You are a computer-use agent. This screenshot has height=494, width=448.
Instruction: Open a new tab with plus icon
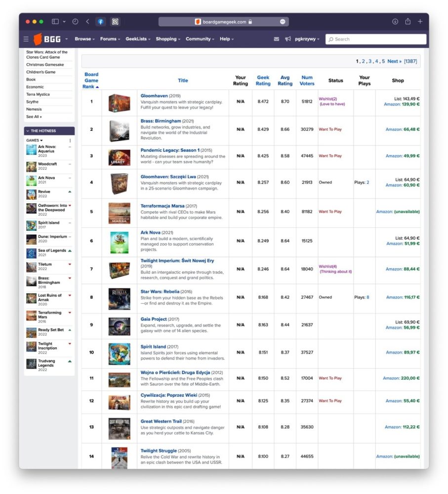click(420, 21)
